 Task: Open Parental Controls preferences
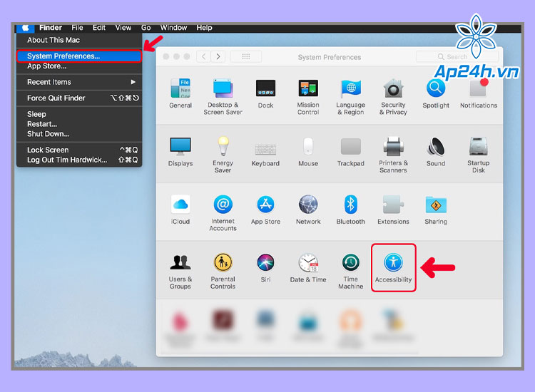pos(223,271)
